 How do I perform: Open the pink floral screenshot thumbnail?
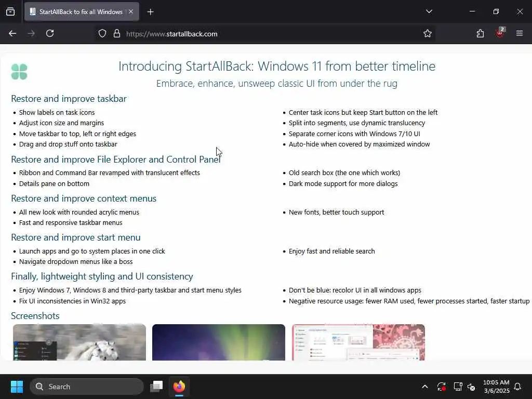tap(358, 342)
